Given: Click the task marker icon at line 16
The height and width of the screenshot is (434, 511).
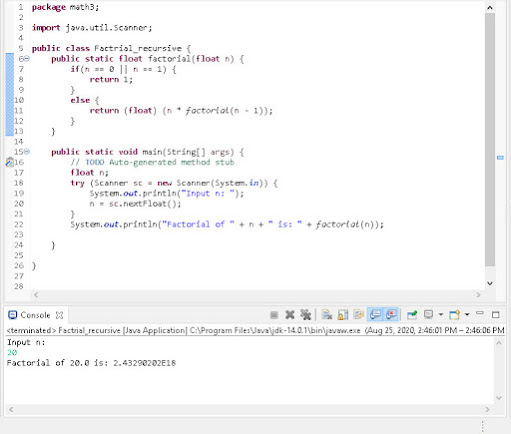Looking at the screenshot, I should click(x=9, y=162).
